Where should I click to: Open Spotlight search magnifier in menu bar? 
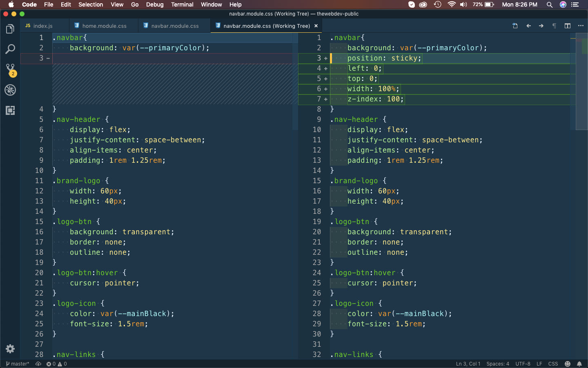(550, 4)
